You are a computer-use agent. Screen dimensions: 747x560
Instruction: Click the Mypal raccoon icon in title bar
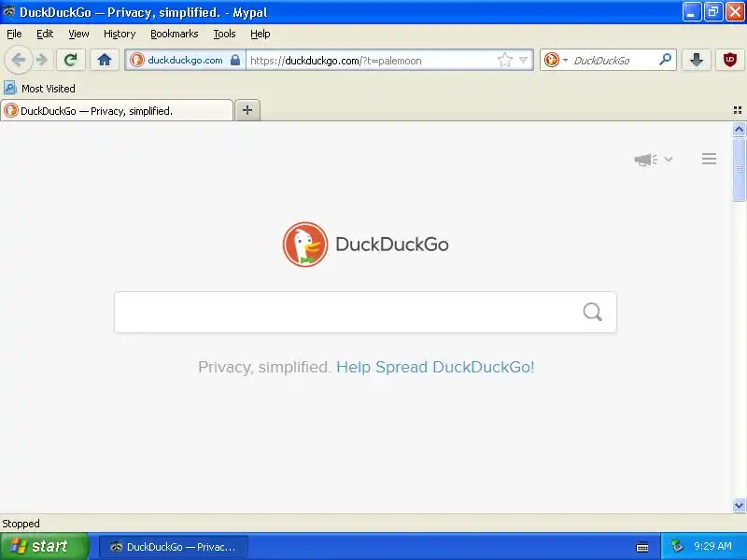(x=8, y=11)
